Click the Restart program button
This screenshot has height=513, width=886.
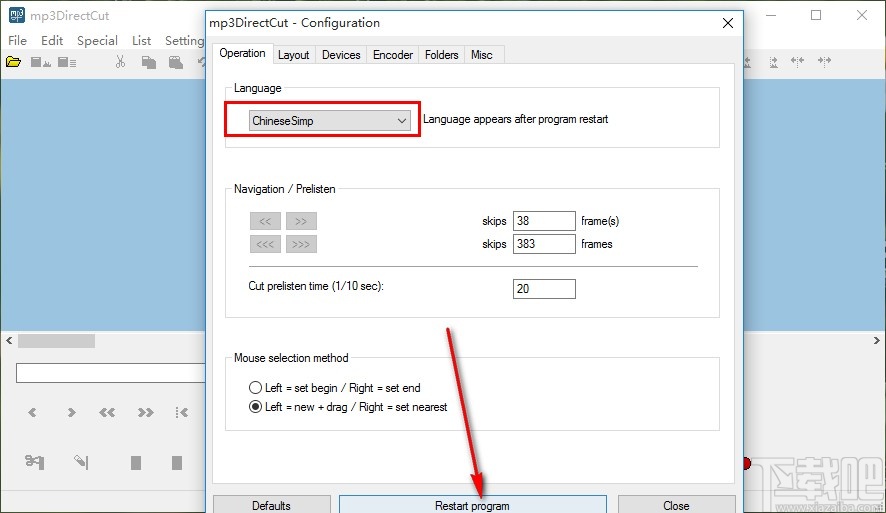pos(472,505)
